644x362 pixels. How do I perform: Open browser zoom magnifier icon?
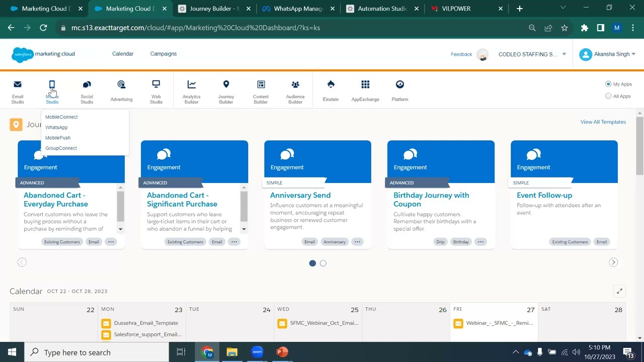532,28
